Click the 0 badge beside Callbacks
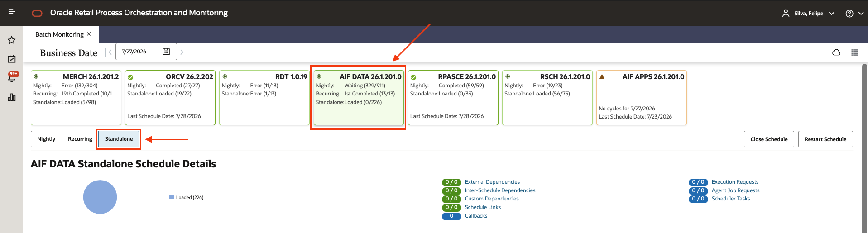The height and width of the screenshot is (233, 868). pos(451,216)
